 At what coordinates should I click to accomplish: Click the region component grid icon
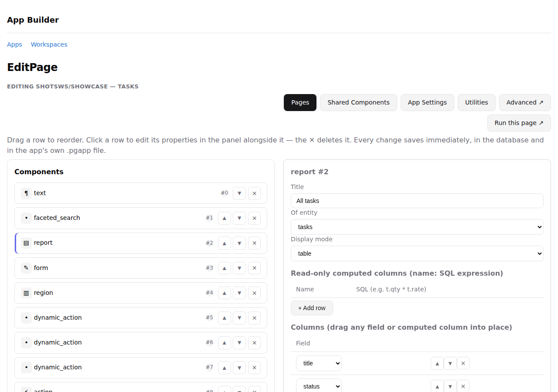pyautogui.click(x=26, y=293)
